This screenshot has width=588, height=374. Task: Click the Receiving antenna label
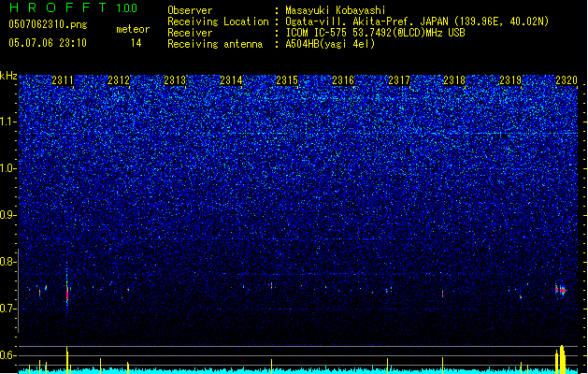(215, 44)
